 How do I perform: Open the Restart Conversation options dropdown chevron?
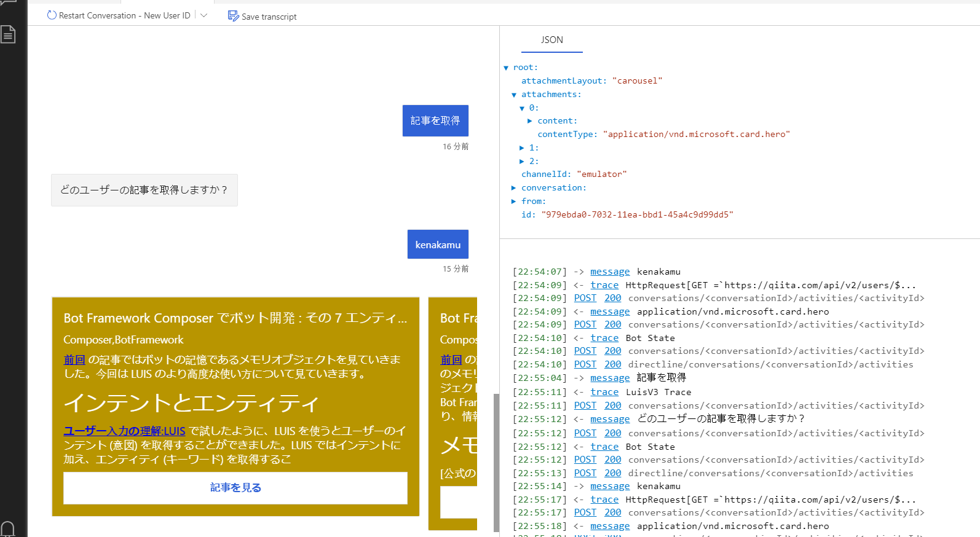(x=204, y=15)
